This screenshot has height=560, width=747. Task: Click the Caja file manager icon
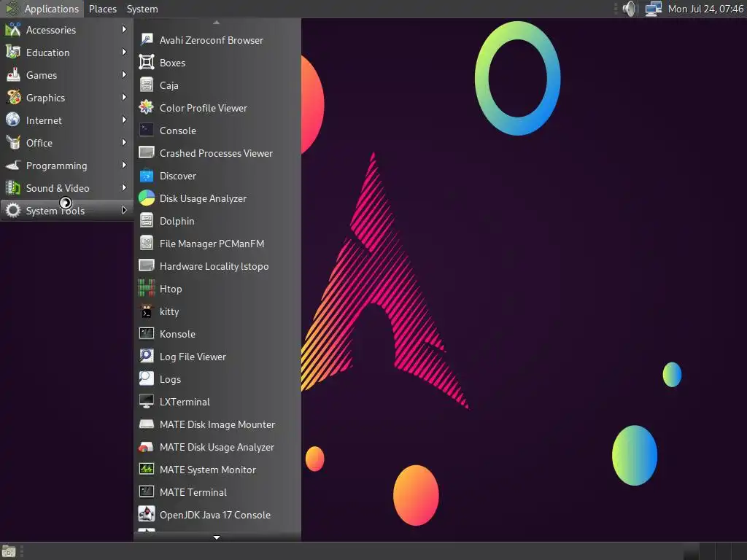[x=146, y=85]
